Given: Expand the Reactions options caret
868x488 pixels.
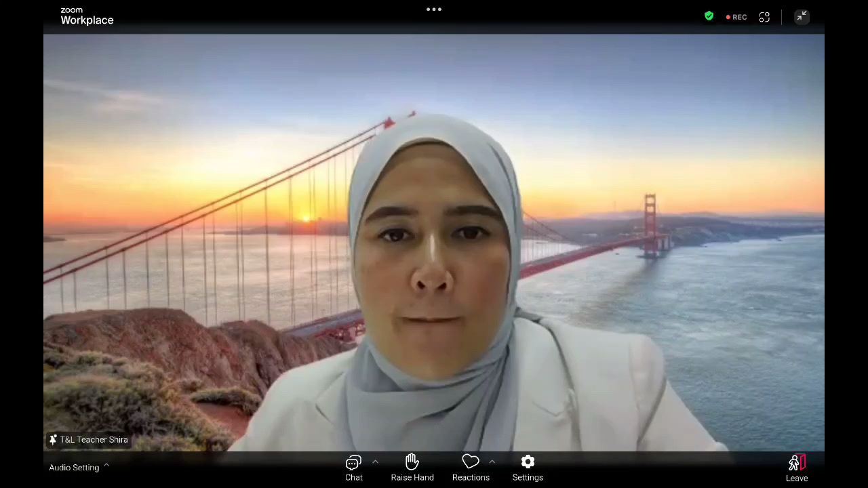Looking at the screenshot, I should click(x=492, y=462).
